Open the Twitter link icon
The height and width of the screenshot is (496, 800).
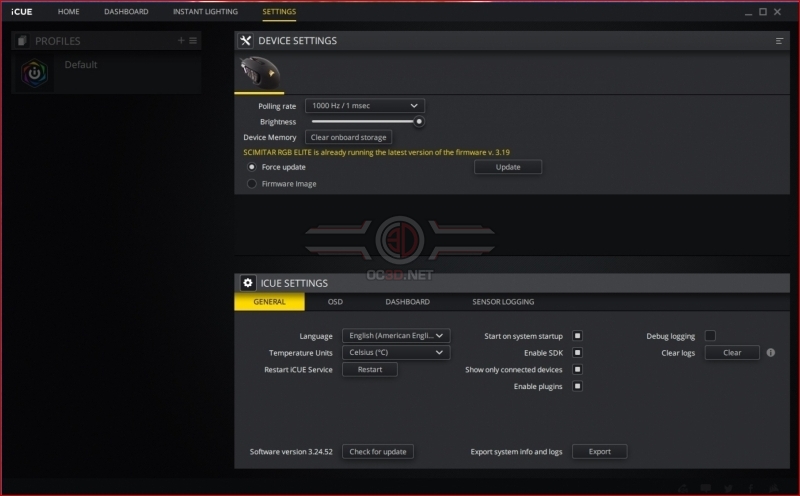pos(729,489)
